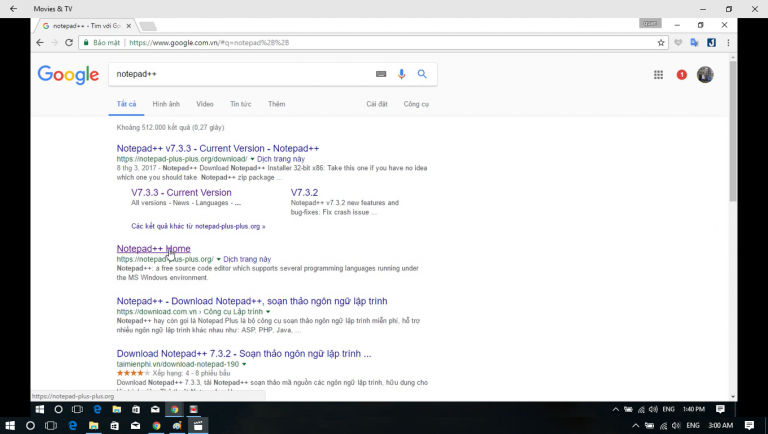Start voice search with microphone icon
The image size is (768, 434).
point(401,74)
